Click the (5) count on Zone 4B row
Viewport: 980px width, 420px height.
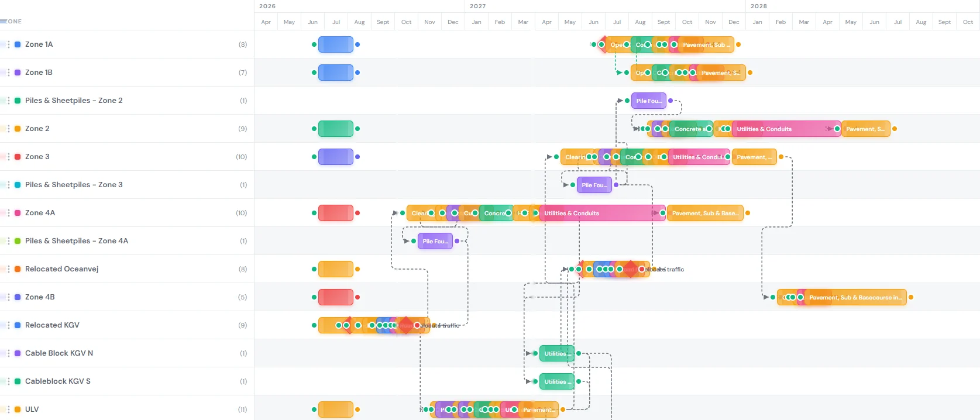(x=242, y=297)
